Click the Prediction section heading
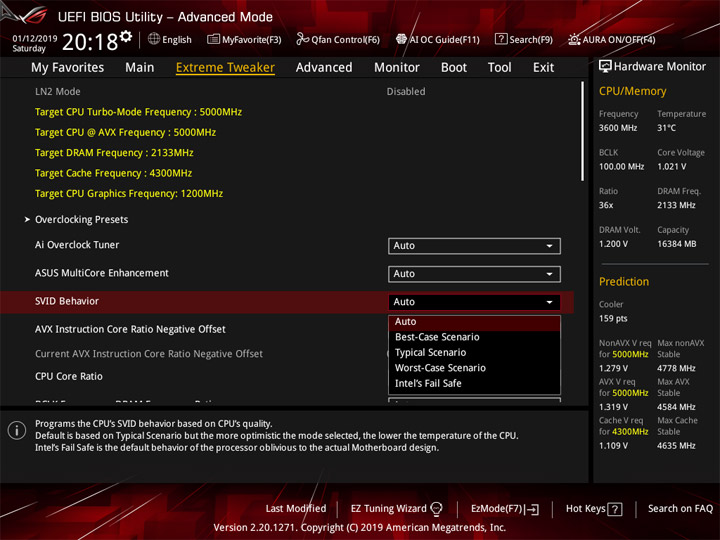The height and width of the screenshot is (540, 720). tap(624, 281)
